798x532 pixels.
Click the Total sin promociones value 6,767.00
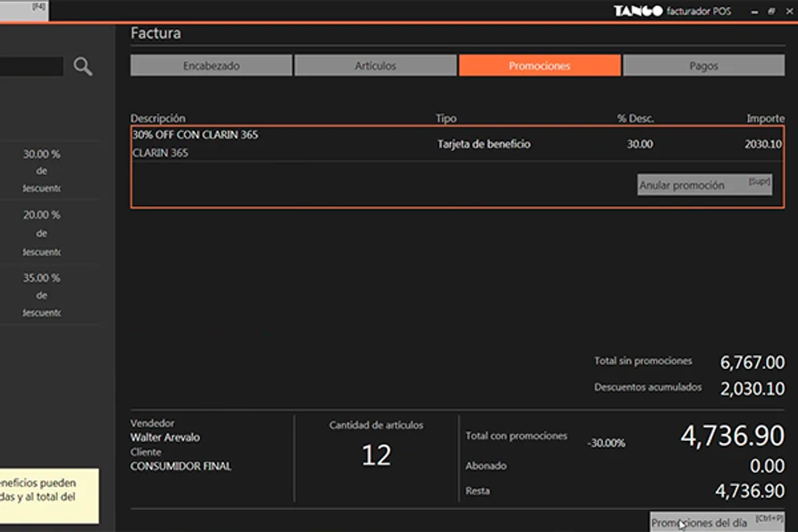pyautogui.click(x=752, y=362)
